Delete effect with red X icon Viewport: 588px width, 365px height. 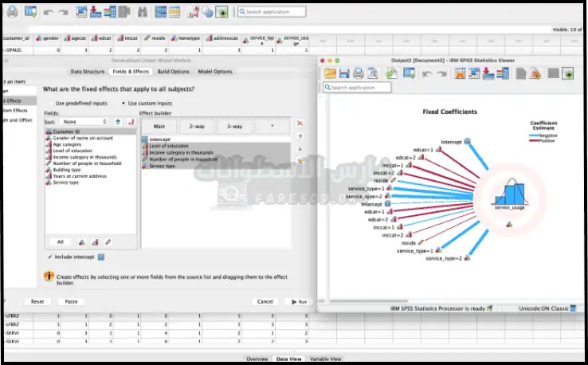[x=300, y=124]
